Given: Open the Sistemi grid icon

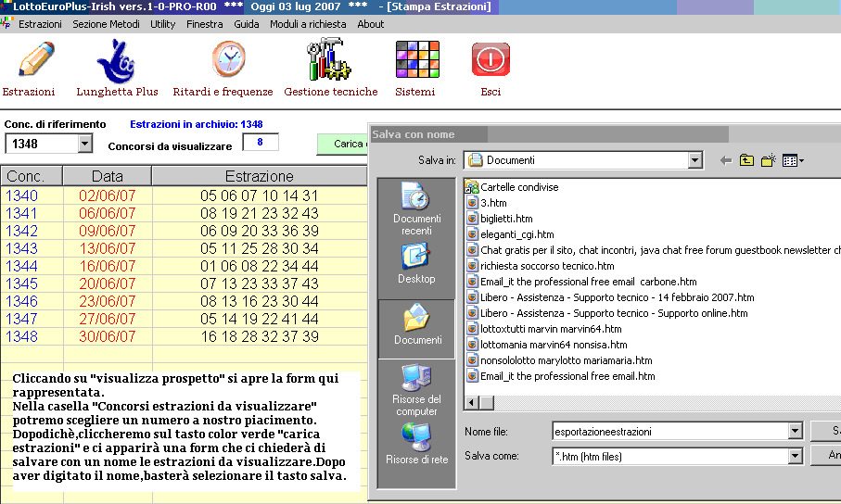Looking at the screenshot, I should pos(417,59).
